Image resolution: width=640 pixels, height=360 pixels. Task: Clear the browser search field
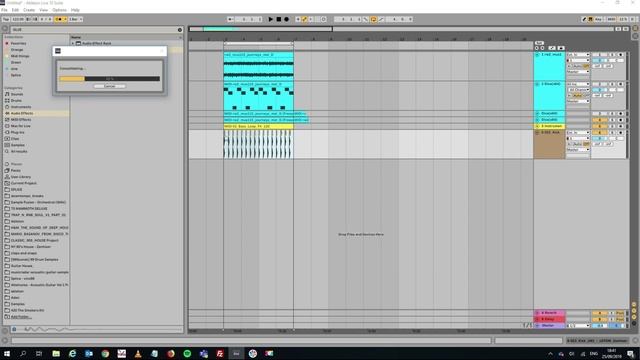180,30
